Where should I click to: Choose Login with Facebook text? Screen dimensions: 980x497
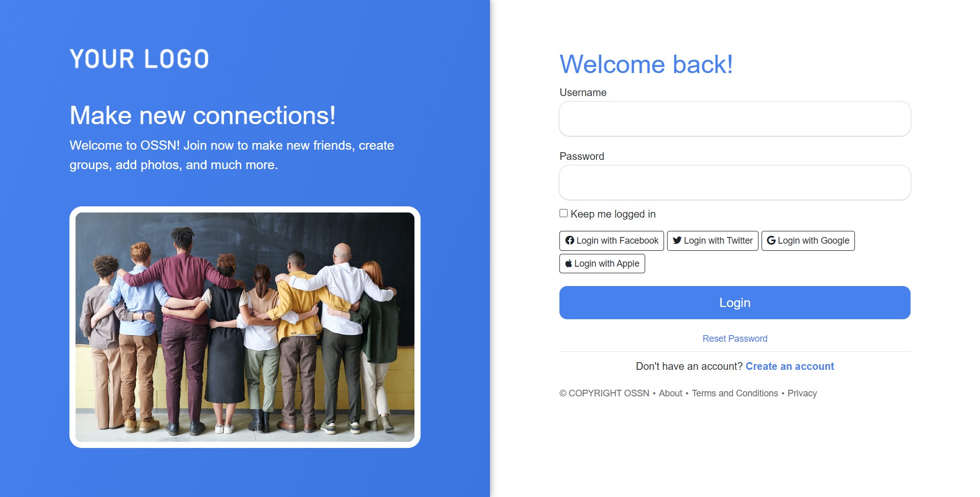(x=618, y=241)
